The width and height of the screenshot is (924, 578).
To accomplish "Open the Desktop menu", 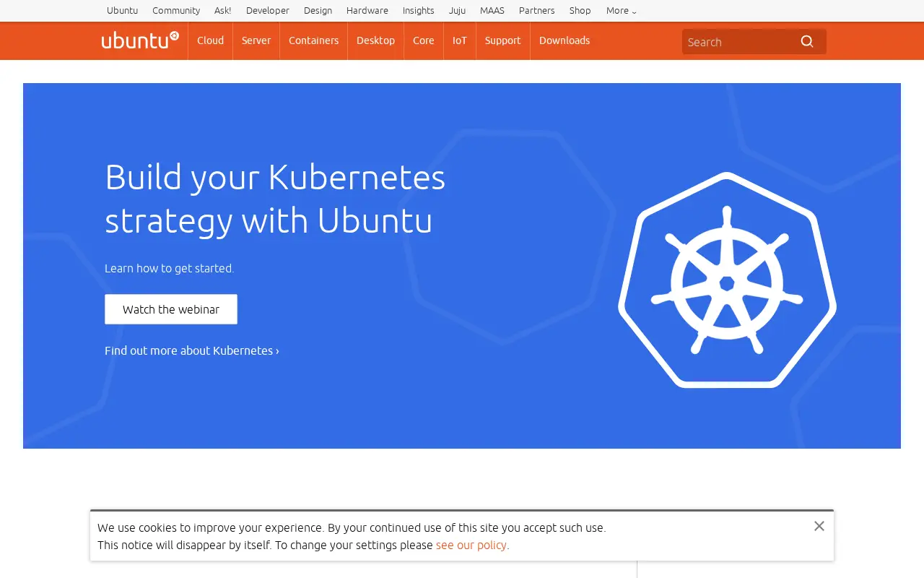I will tap(375, 40).
